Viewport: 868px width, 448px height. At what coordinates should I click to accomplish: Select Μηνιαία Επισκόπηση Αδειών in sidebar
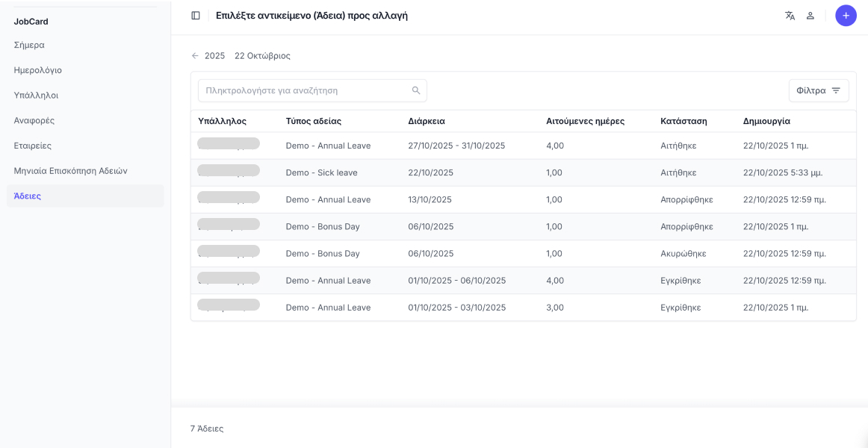point(70,171)
